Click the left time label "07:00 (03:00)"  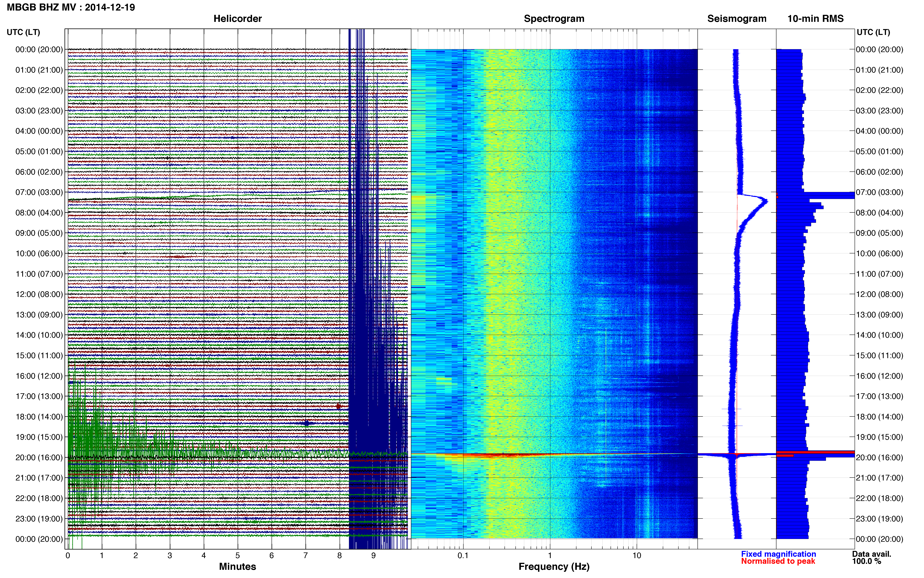coord(39,192)
